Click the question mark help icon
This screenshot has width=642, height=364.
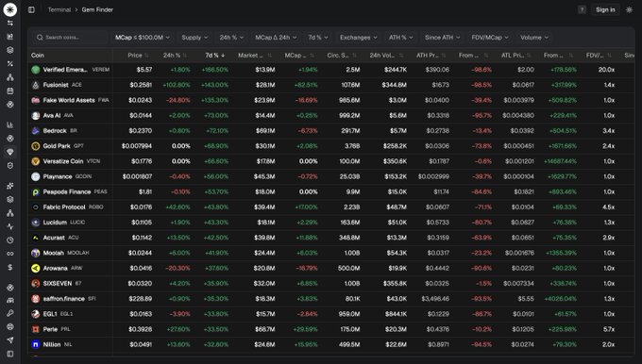point(582,9)
